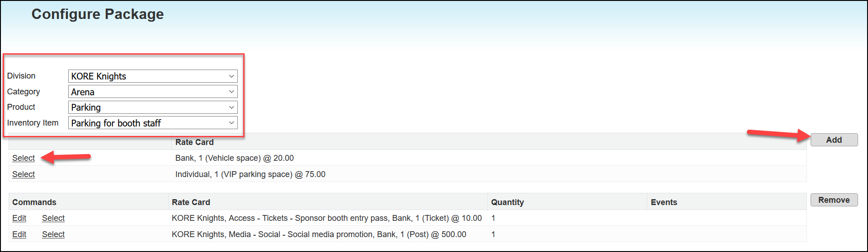Click the Category label

(x=24, y=92)
